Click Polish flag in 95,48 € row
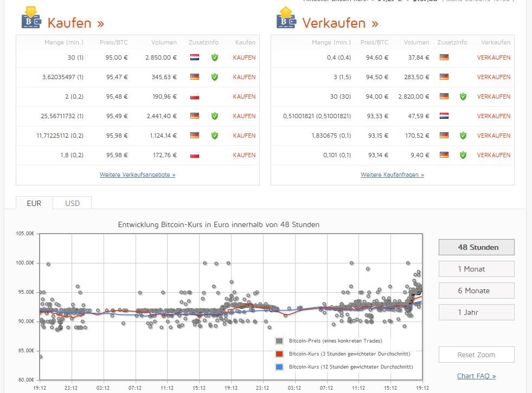This screenshot has width=532, height=393. 195,96
